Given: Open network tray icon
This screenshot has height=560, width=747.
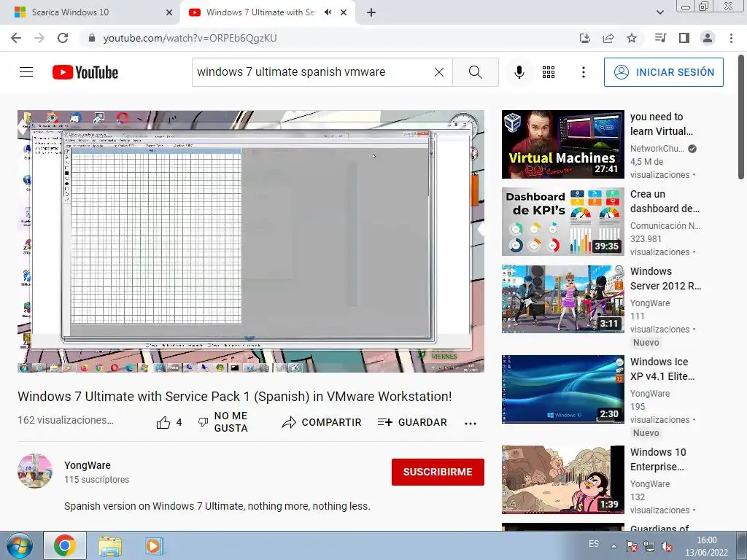Looking at the screenshot, I should click(649, 546).
